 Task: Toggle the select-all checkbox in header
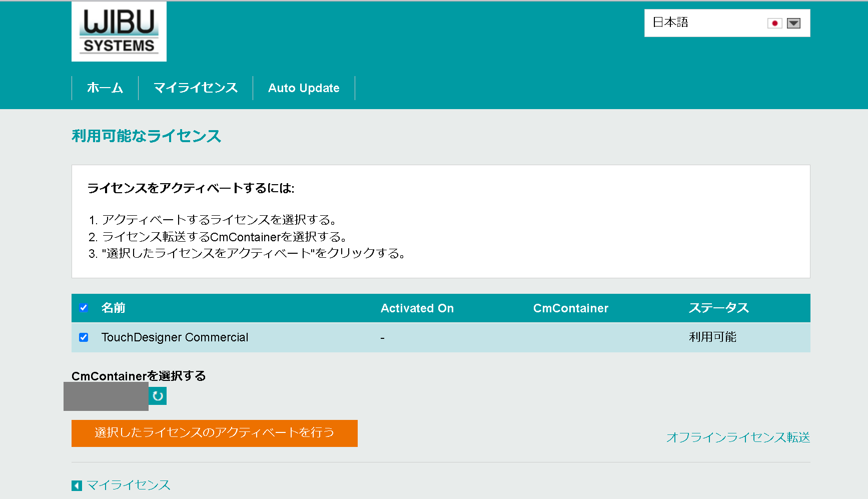point(84,308)
